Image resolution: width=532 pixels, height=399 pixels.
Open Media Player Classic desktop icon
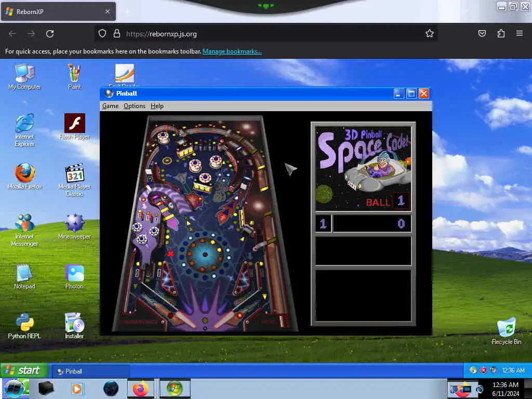coord(74,180)
